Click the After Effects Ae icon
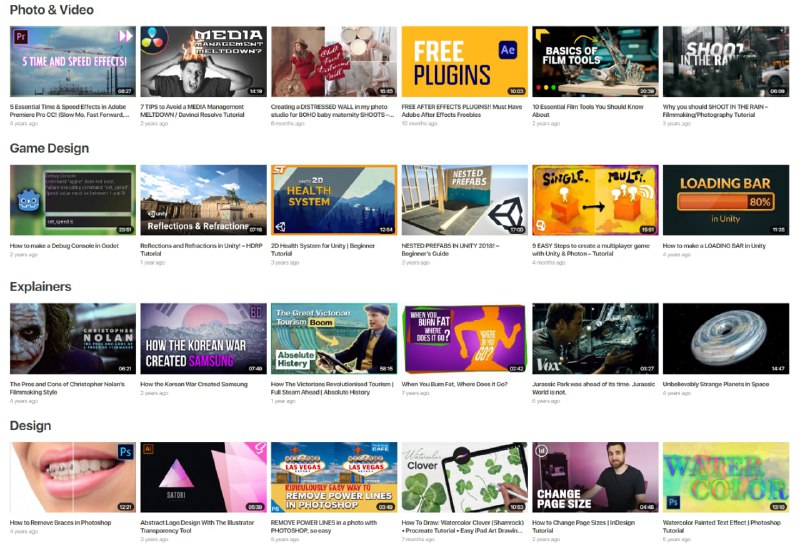This screenshot has height=560, width=800. click(508, 49)
